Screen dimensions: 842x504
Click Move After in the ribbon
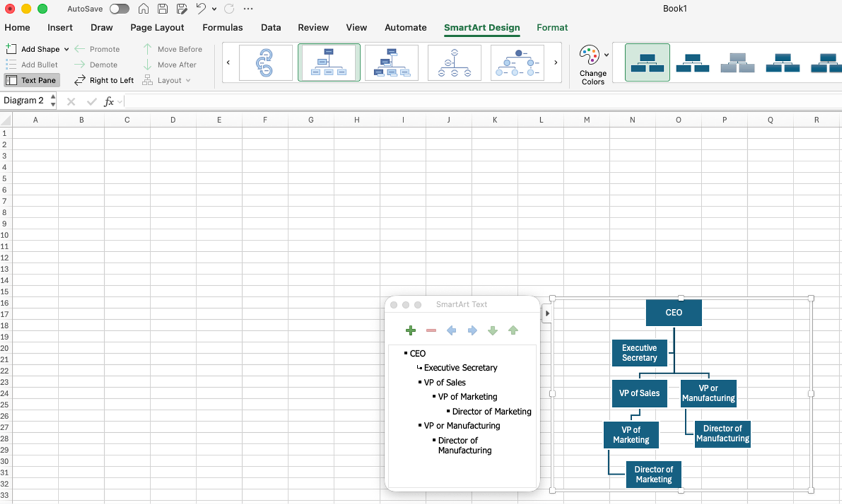(170, 65)
